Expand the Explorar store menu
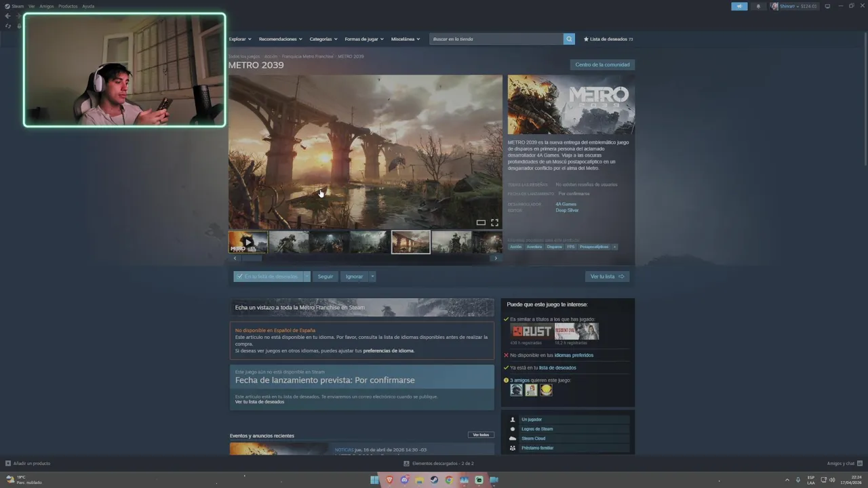 tap(240, 39)
